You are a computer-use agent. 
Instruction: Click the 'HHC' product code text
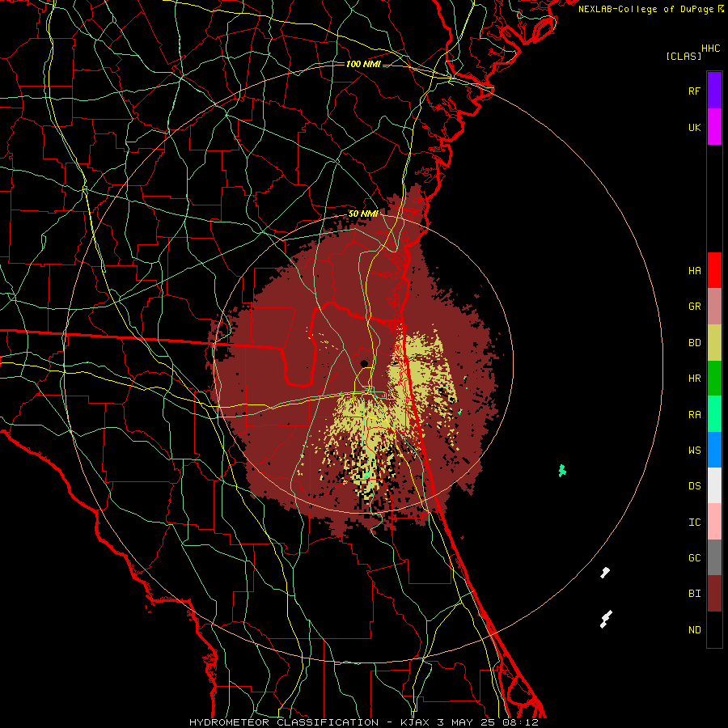point(711,49)
